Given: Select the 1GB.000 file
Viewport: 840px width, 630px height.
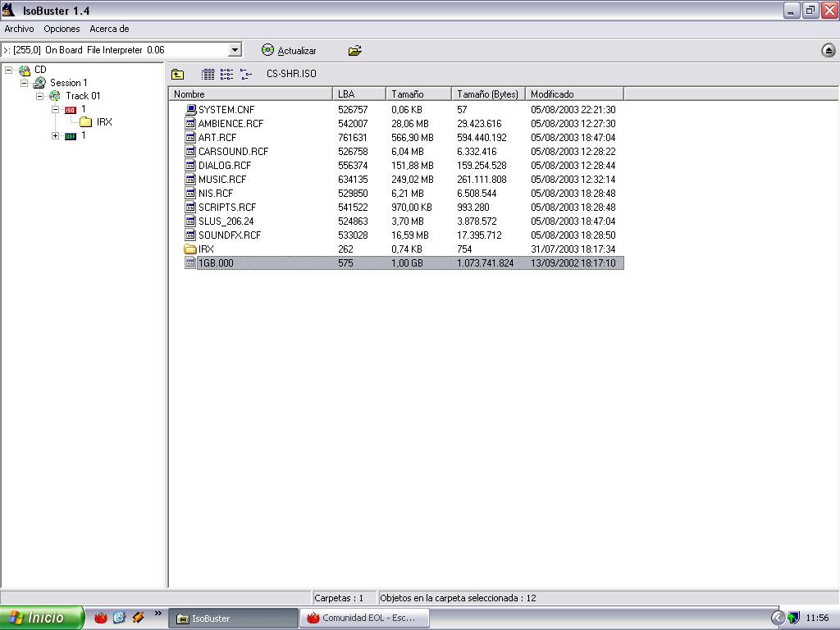Looking at the screenshot, I should pos(215,263).
